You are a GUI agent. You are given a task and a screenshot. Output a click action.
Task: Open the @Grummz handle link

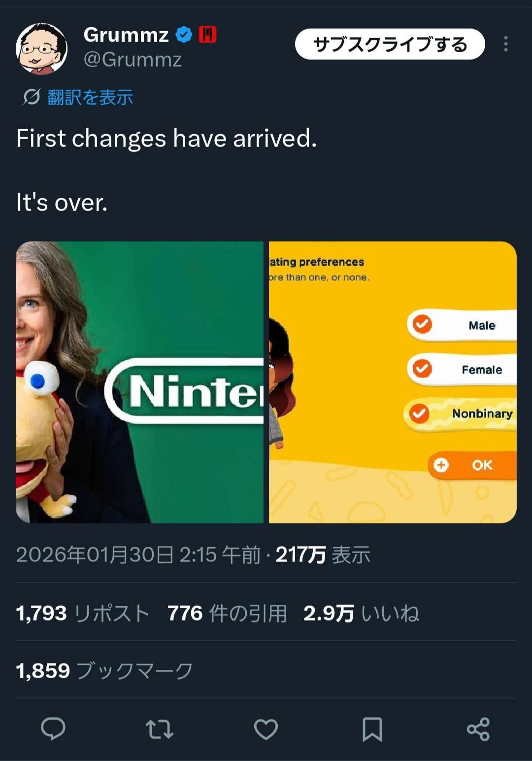point(133,60)
